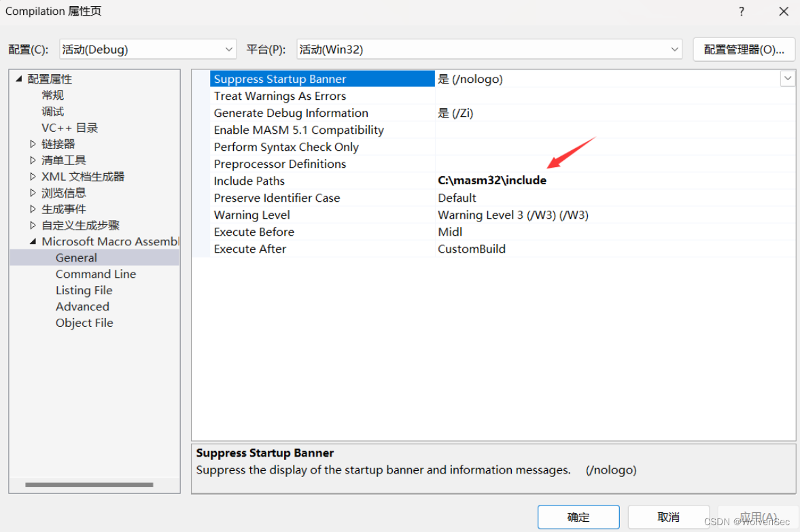
Task: Select the 自定义生成步骤 tree item
Action: click(81, 226)
